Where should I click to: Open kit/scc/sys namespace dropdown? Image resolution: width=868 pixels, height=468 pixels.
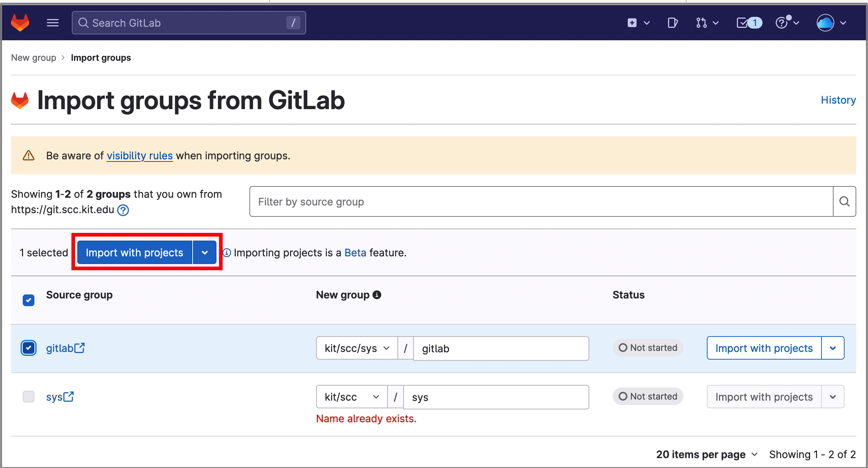click(357, 348)
